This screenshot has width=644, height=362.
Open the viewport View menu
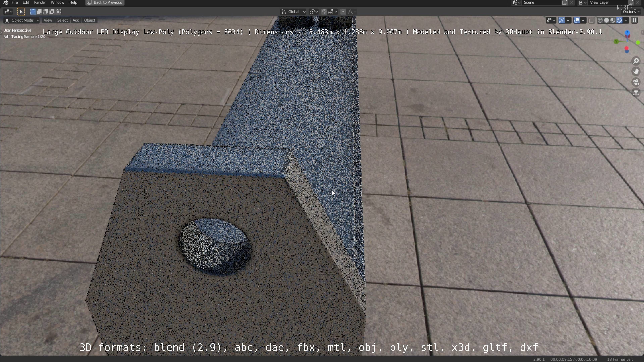point(48,20)
